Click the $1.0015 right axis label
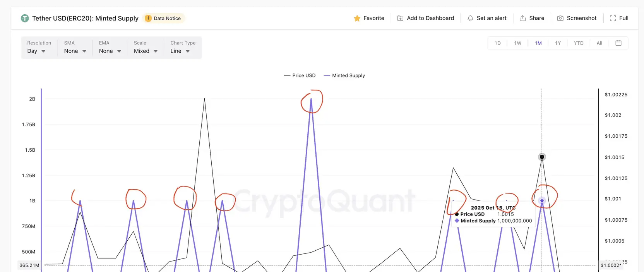 pyautogui.click(x=615, y=157)
